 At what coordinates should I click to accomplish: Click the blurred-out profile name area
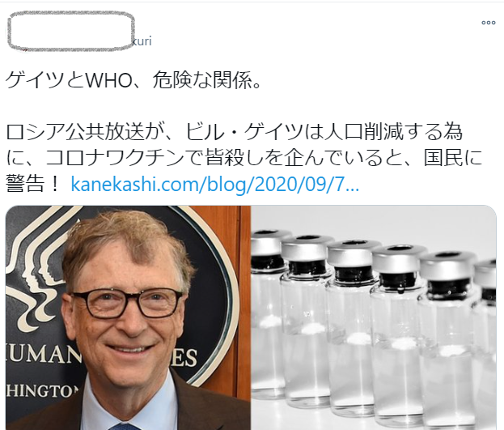point(70,32)
